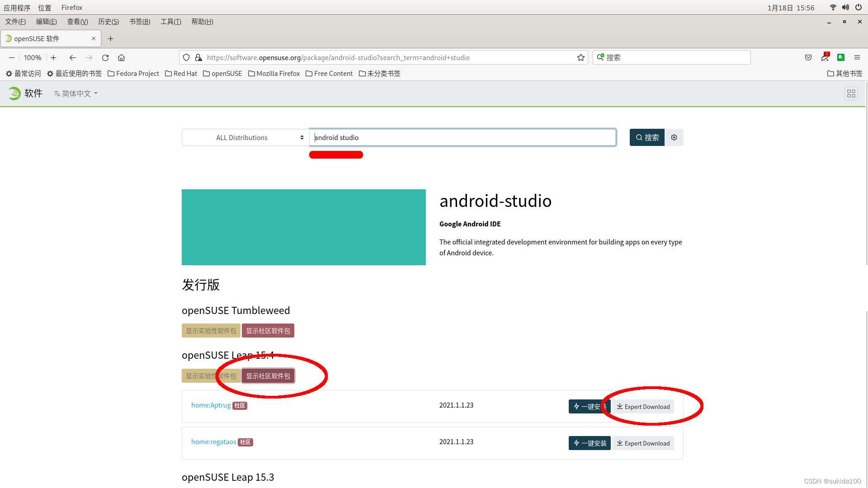This screenshot has height=488, width=868.
Task: Click the openSUSE chameleon logo
Action: click(x=14, y=93)
